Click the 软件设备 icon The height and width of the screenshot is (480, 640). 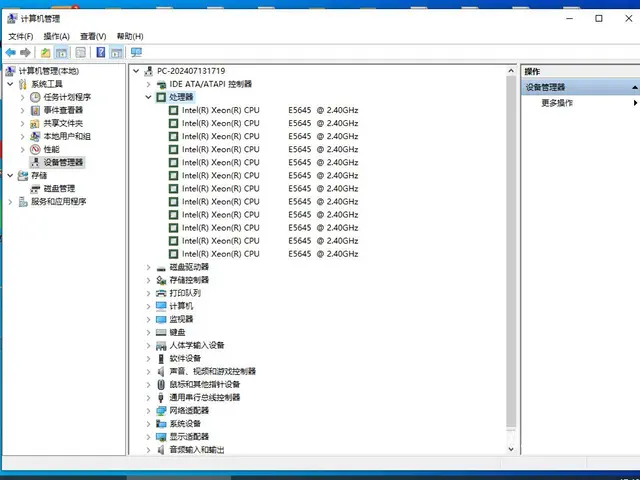click(161, 358)
